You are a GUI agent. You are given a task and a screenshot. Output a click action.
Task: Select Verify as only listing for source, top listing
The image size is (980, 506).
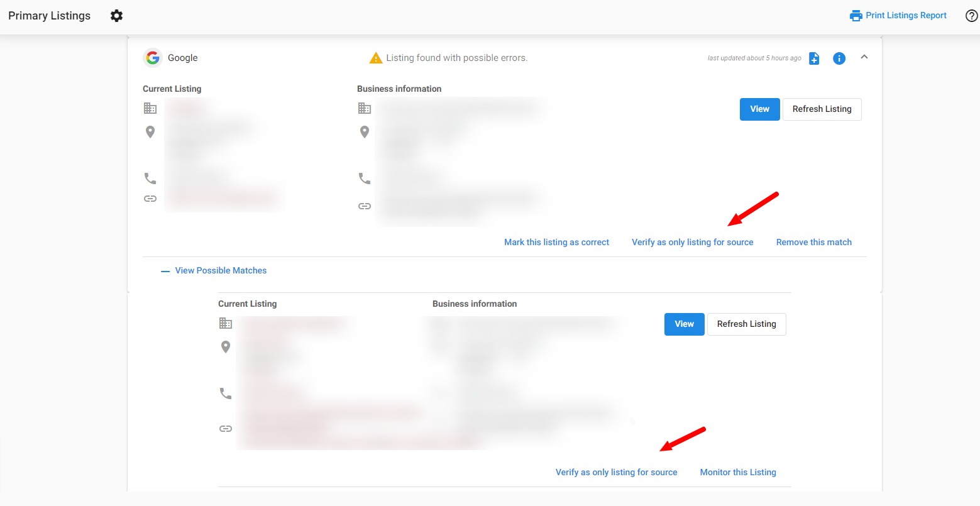tap(692, 241)
